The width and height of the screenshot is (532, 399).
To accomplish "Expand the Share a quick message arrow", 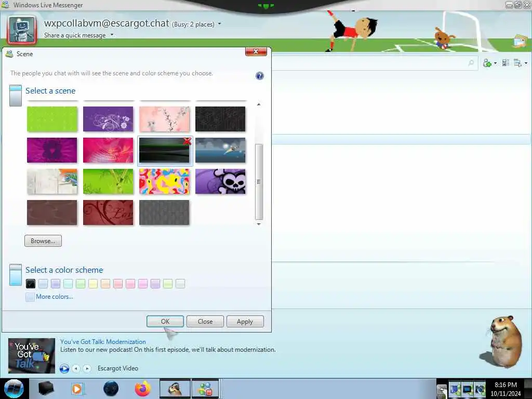I will [112, 35].
